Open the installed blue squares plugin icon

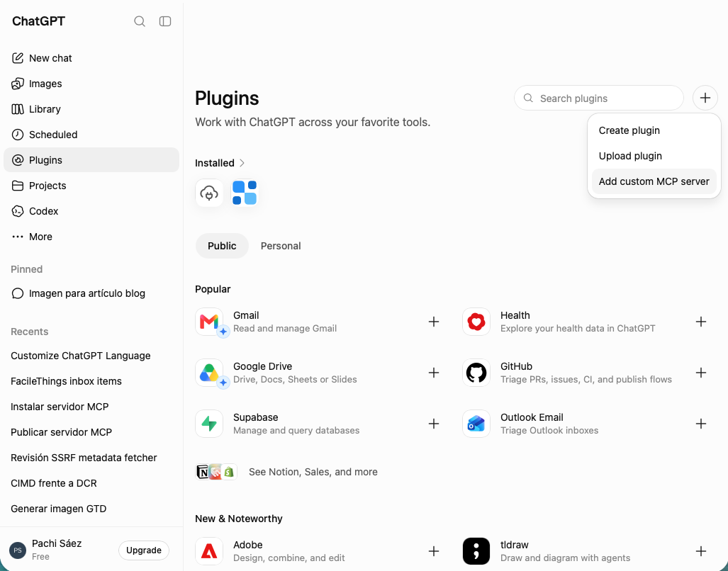click(x=245, y=193)
